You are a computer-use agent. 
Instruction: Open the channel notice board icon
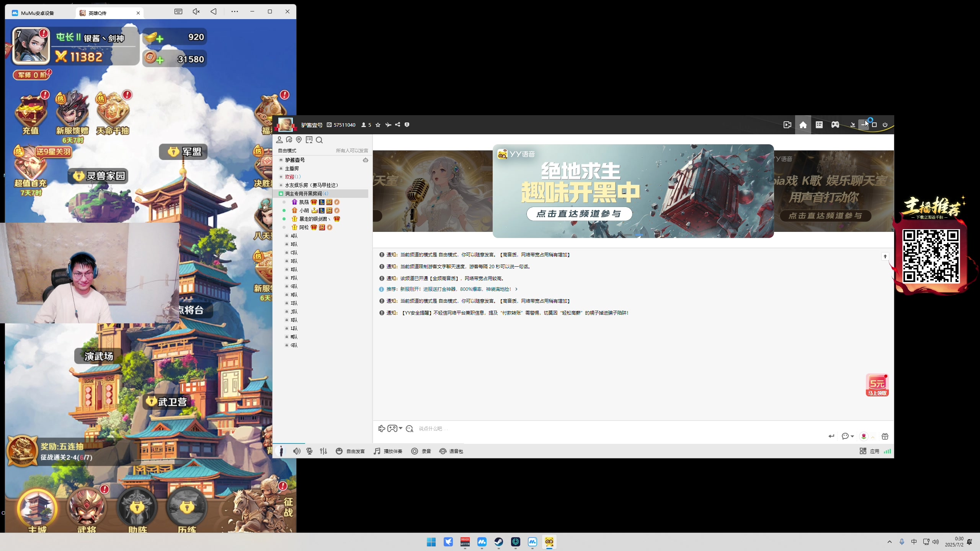coord(309,140)
